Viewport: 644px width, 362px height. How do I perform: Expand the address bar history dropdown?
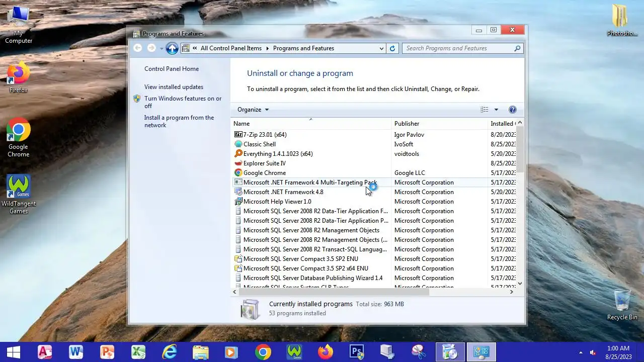[x=381, y=48]
